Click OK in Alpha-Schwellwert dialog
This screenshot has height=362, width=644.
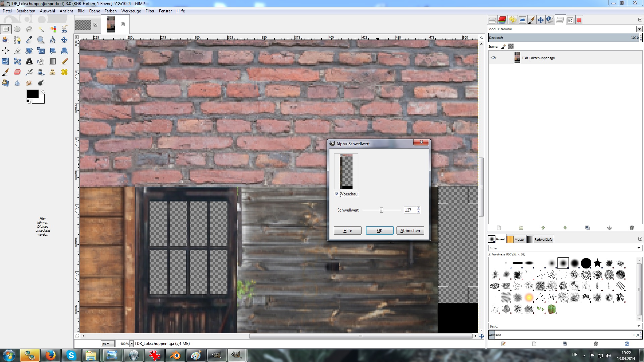(x=379, y=231)
